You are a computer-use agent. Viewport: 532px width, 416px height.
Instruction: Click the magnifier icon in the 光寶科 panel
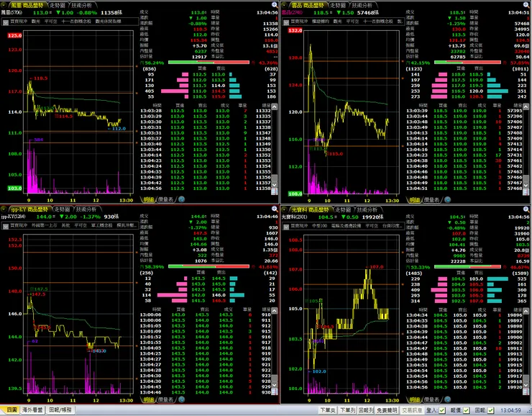(527, 209)
